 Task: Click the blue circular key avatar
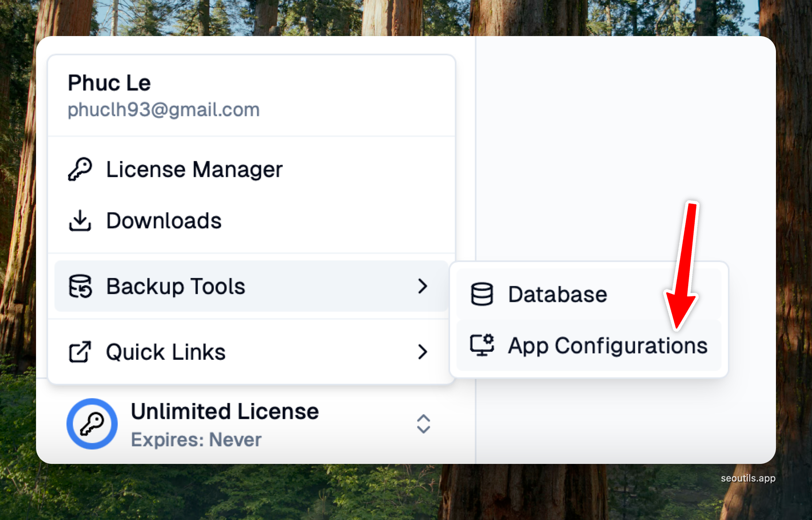(92, 423)
